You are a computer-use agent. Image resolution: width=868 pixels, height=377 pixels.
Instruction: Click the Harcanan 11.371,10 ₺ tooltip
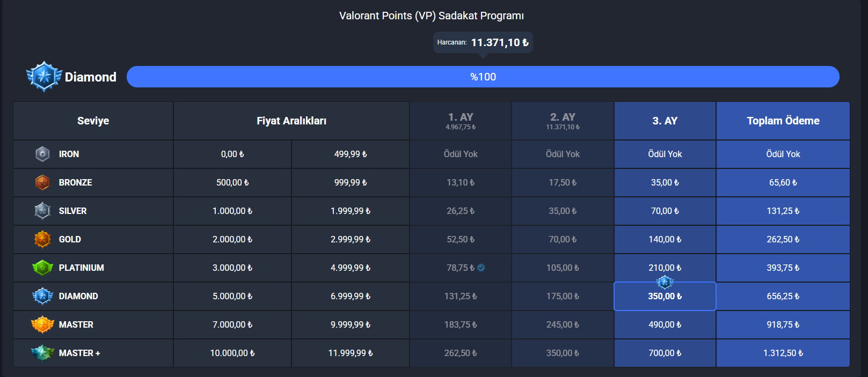(x=483, y=42)
